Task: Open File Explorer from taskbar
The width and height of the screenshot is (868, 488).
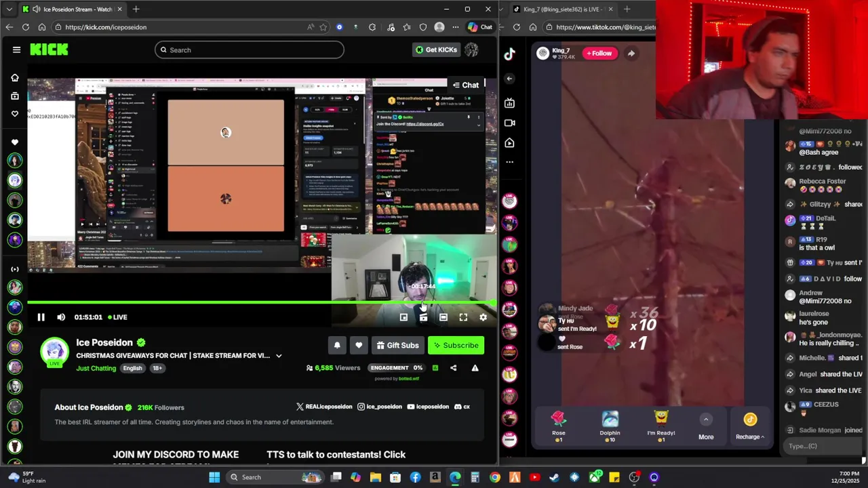Action: coord(375,477)
